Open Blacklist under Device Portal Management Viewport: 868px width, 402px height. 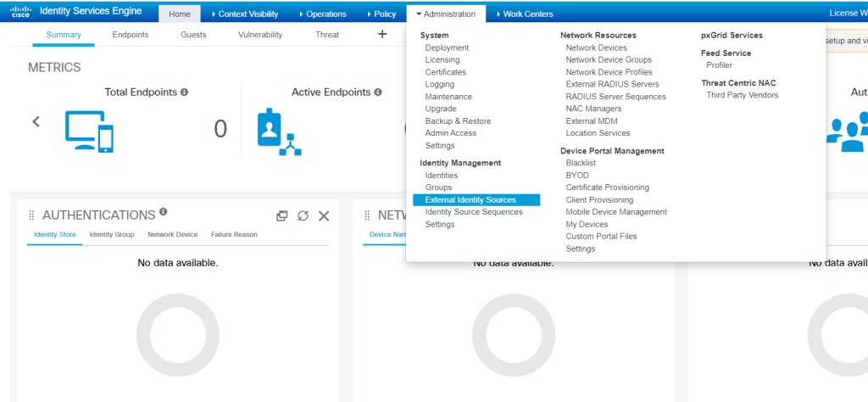(581, 163)
